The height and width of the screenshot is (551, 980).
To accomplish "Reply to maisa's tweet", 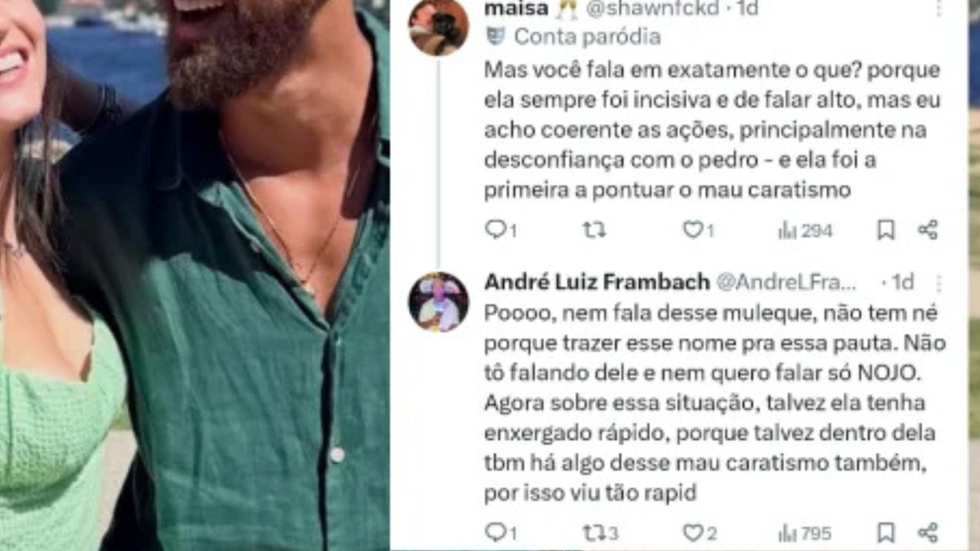I will point(501,231).
